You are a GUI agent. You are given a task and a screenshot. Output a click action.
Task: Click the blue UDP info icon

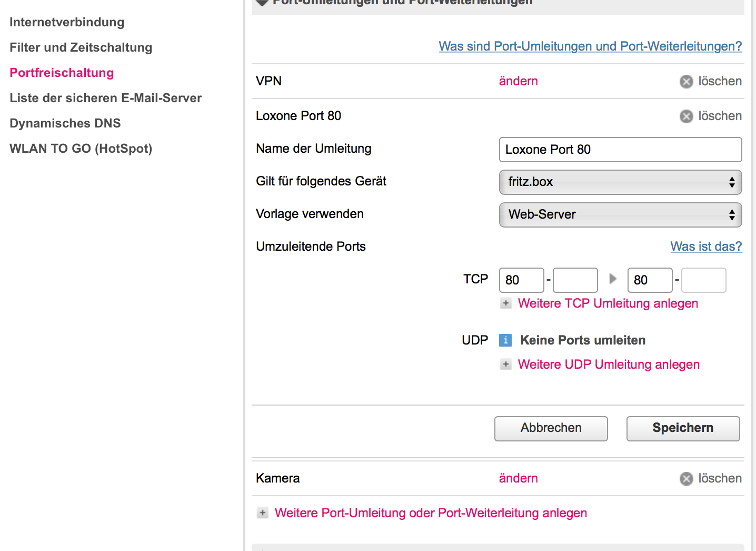pyautogui.click(x=505, y=340)
